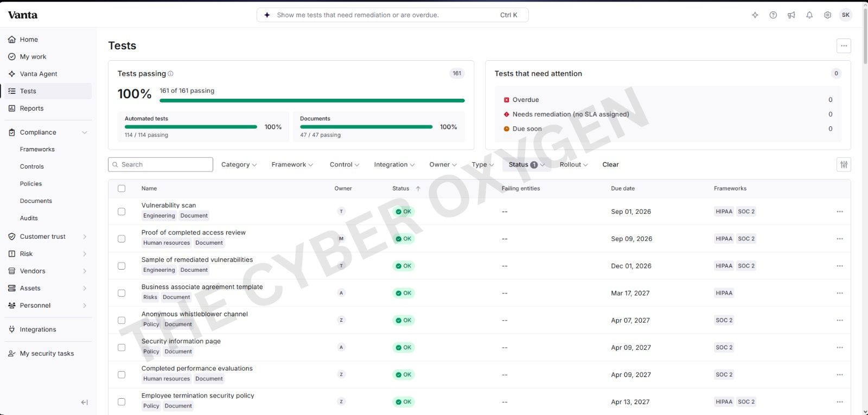Viewport: 868px width, 415px height.
Task: Open the Control filter dropdown
Action: pyautogui.click(x=344, y=164)
